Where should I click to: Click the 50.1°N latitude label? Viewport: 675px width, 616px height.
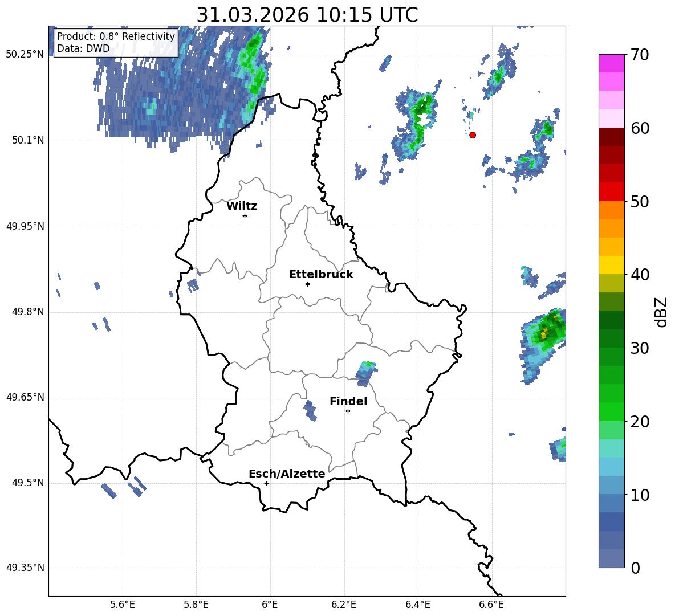pyautogui.click(x=28, y=141)
